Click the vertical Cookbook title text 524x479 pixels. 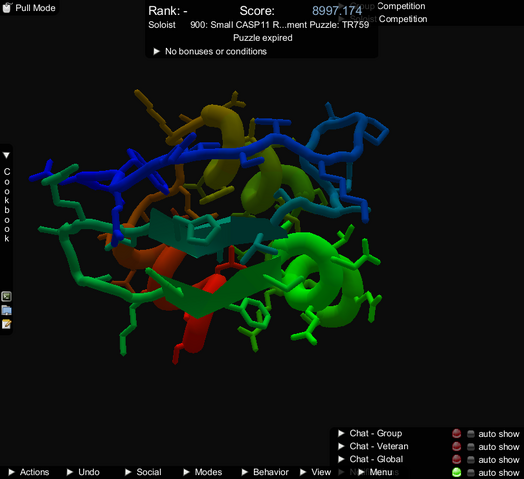tap(7, 205)
